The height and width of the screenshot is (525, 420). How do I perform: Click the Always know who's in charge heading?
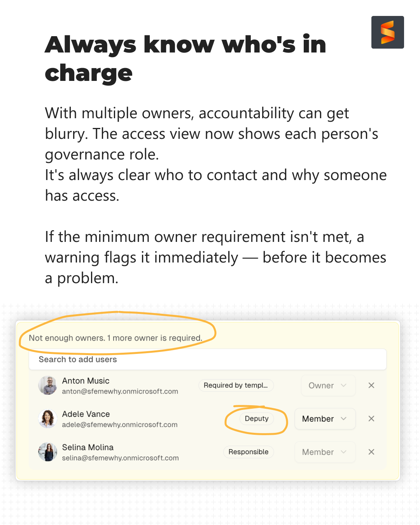click(185, 58)
